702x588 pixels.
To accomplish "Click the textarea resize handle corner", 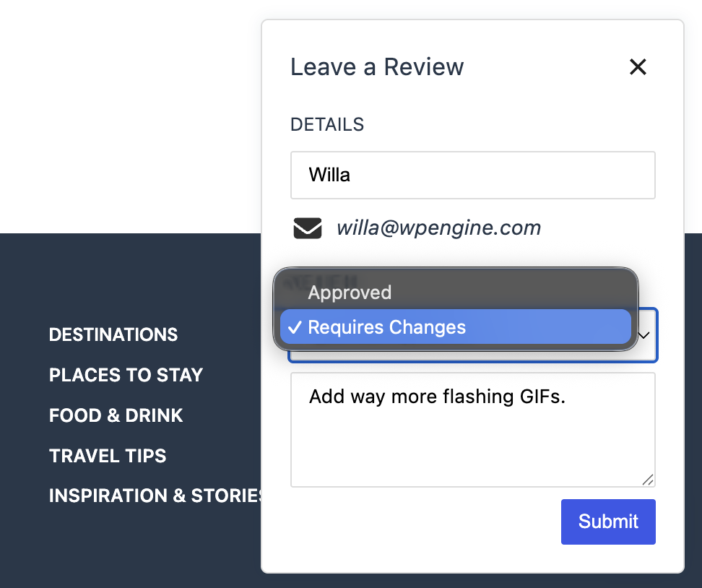I will point(648,480).
